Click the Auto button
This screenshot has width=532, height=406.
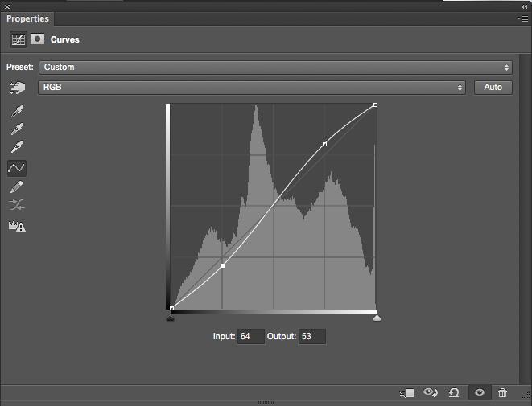pyautogui.click(x=493, y=87)
